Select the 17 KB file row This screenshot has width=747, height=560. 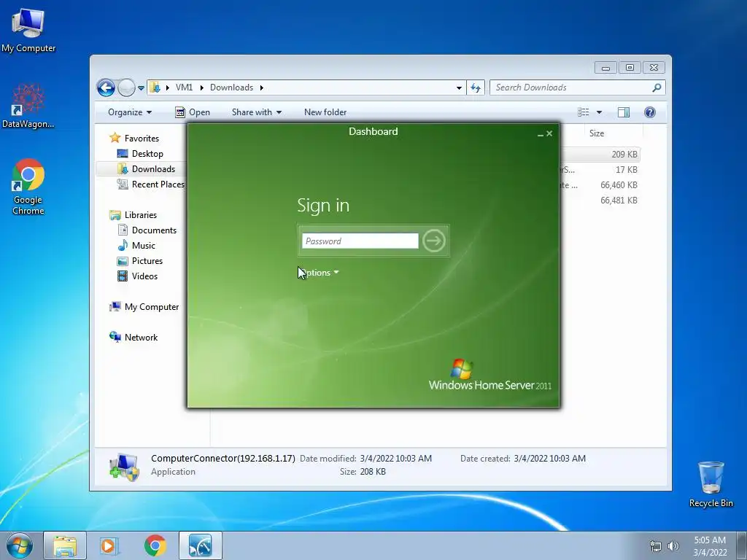coord(601,169)
